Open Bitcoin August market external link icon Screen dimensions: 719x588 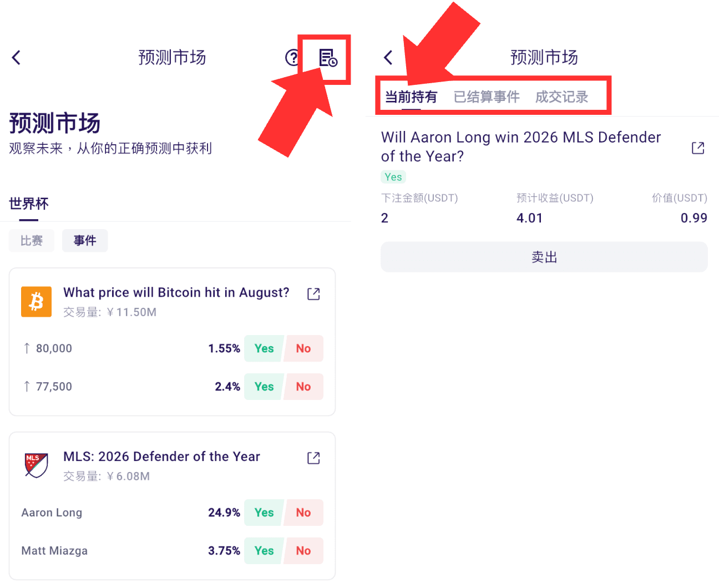tap(313, 294)
